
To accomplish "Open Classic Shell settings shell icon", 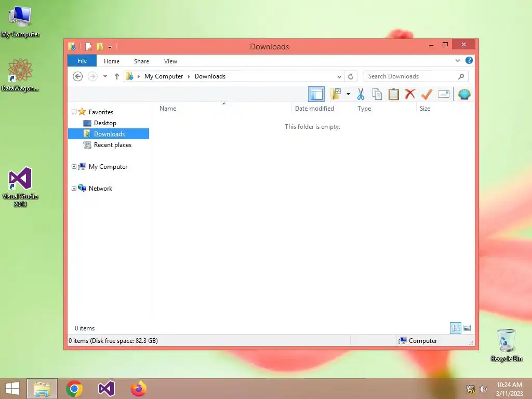I will 464,94.
